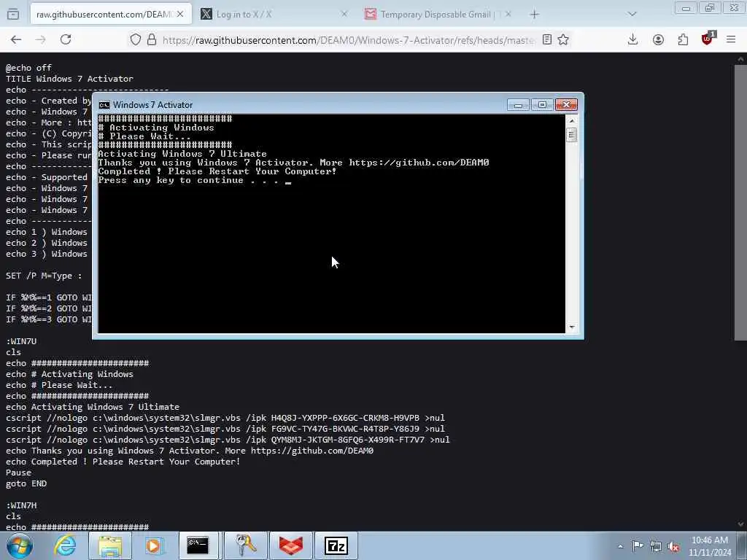747x560 pixels.
Task: Open the Firefox account icon
Action: click(658, 39)
